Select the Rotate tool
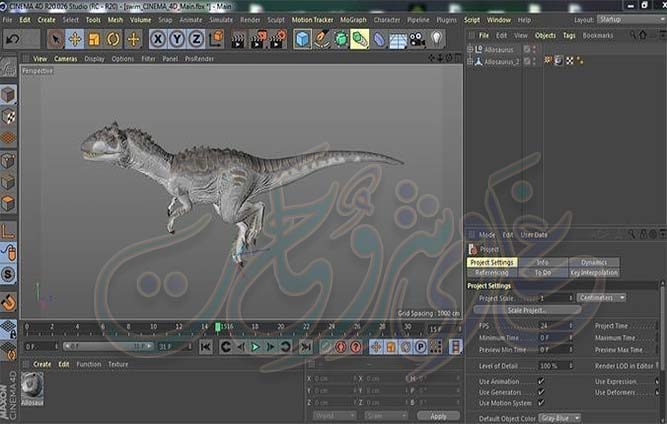Viewport: 667px width, 424px height. [113, 39]
